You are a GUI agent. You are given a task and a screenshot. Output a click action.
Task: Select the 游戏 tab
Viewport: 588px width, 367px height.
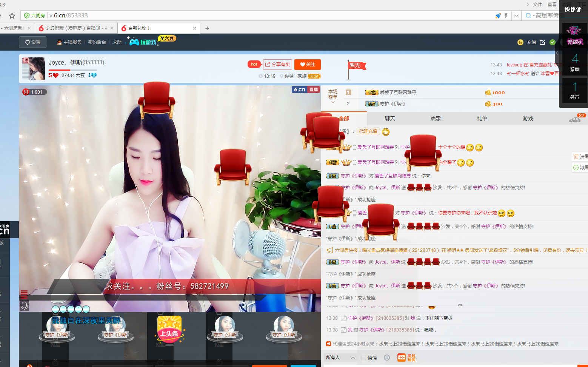(528, 119)
